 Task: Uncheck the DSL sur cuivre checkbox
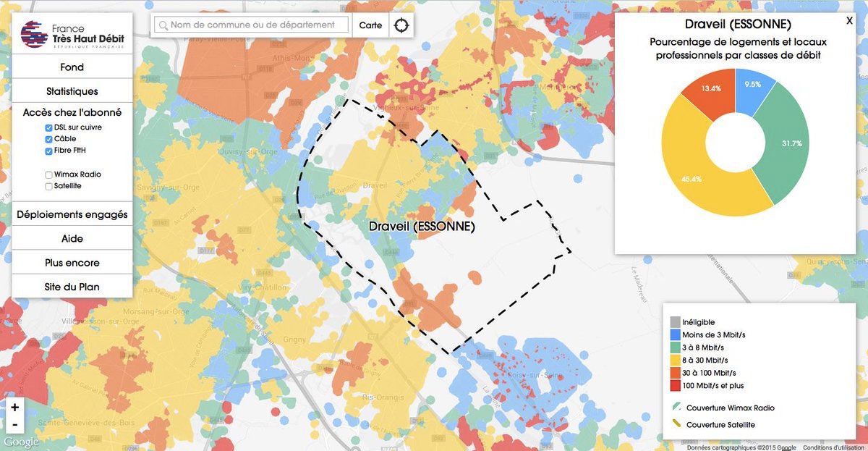[x=48, y=127]
